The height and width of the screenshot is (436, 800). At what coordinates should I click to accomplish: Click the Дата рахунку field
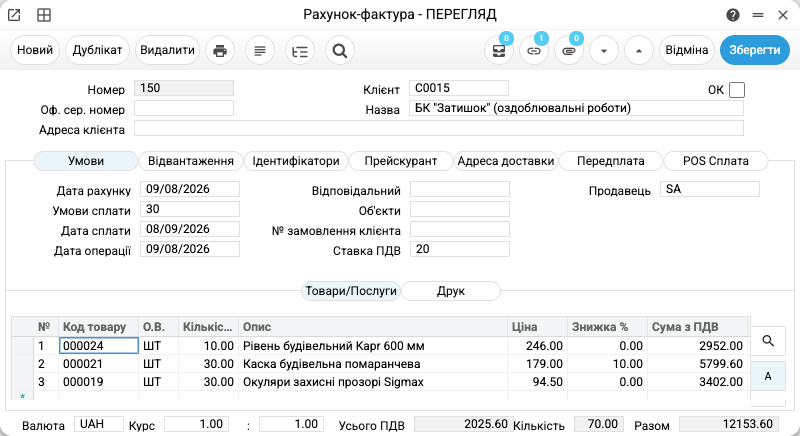[x=190, y=189]
